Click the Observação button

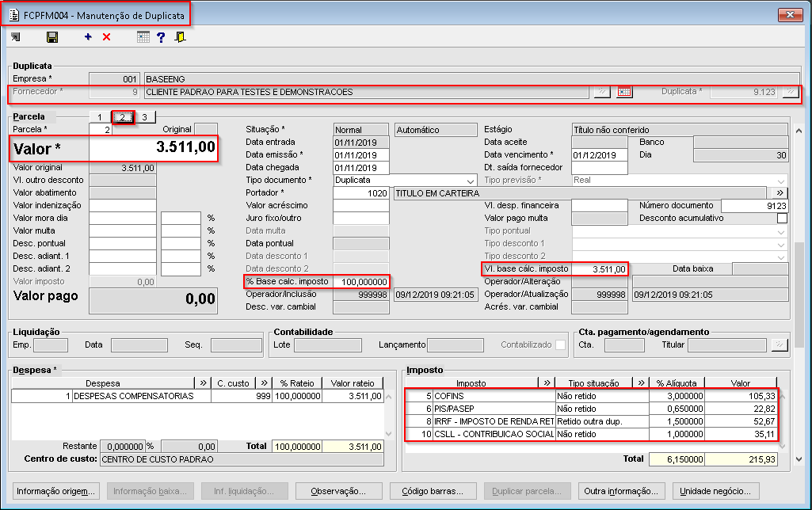339,491
